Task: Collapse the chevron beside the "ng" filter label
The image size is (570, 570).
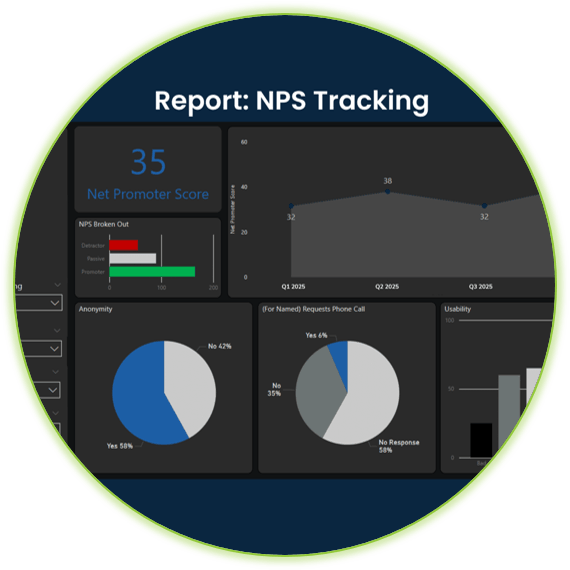Action: 57,285
